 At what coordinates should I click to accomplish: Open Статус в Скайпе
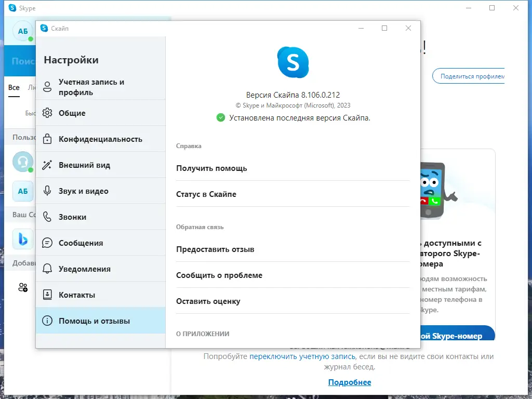click(x=293, y=194)
